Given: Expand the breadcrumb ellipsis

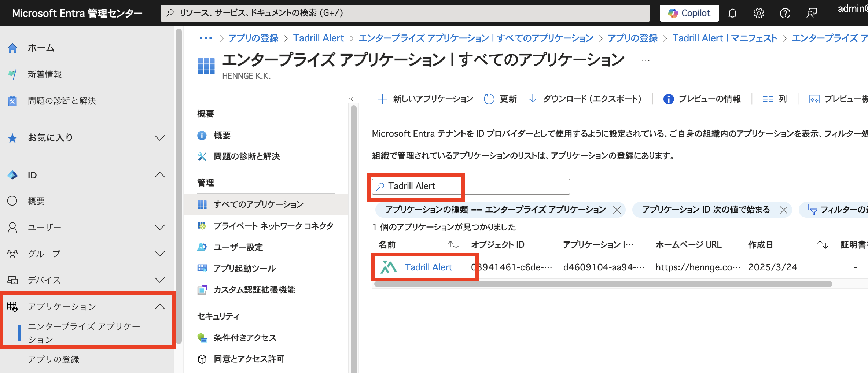Looking at the screenshot, I should click(x=206, y=38).
